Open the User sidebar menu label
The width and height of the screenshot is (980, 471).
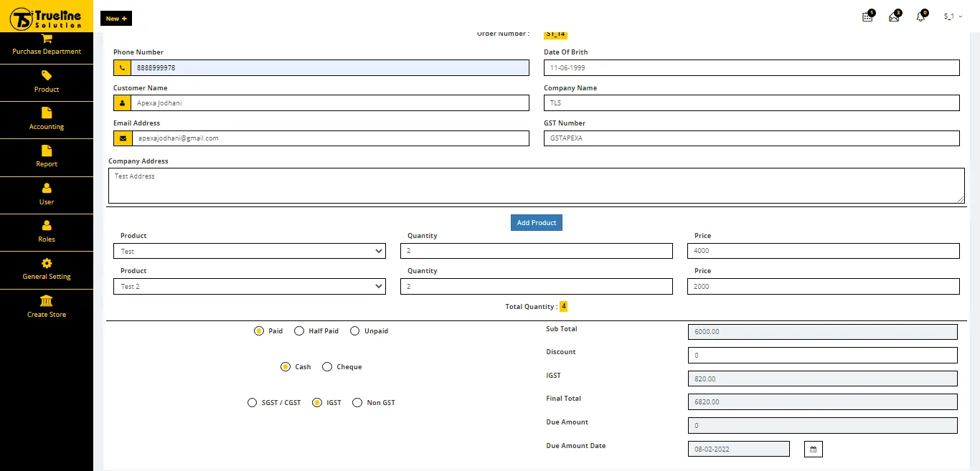click(47, 202)
